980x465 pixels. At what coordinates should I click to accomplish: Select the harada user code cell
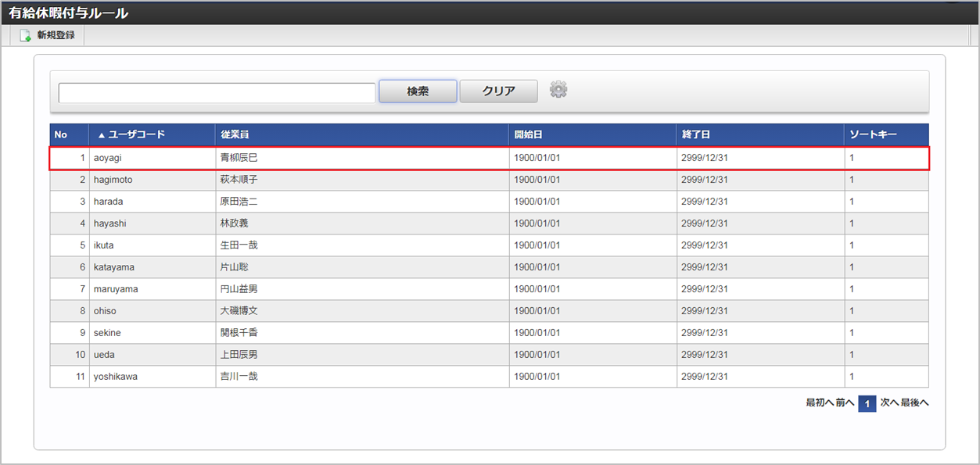click(153, 202)
